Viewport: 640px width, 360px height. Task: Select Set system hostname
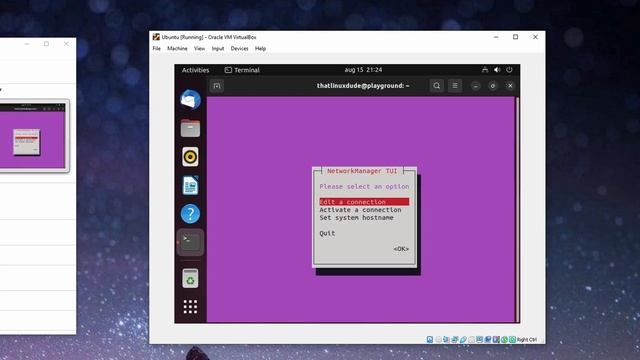click(x=356, y=218)
